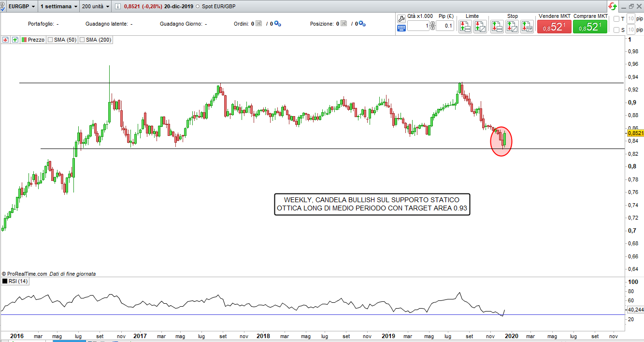Click the chain link between quantity and pip

click(x=432, y=26)
